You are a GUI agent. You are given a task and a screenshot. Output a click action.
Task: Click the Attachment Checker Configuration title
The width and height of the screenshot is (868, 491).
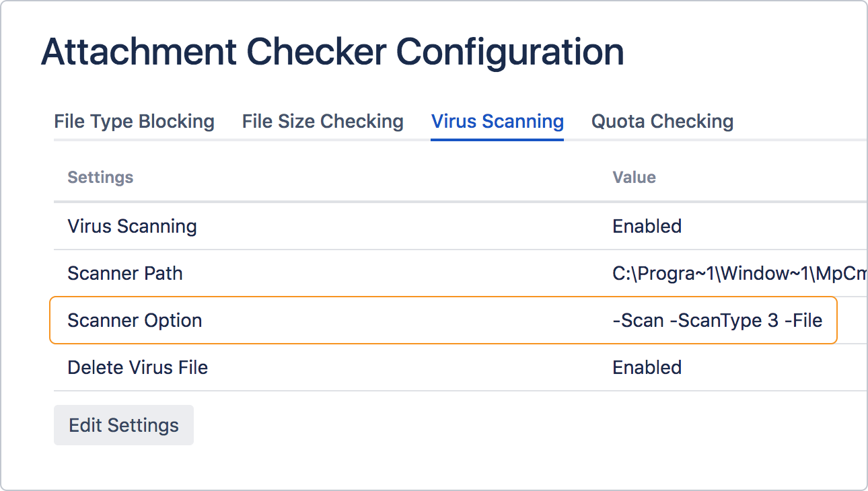click(x=332, y=51)
